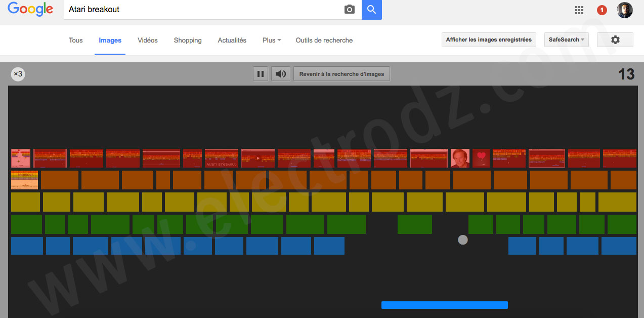
Task: Expand the Plus menu
Action: coord(272,41)
